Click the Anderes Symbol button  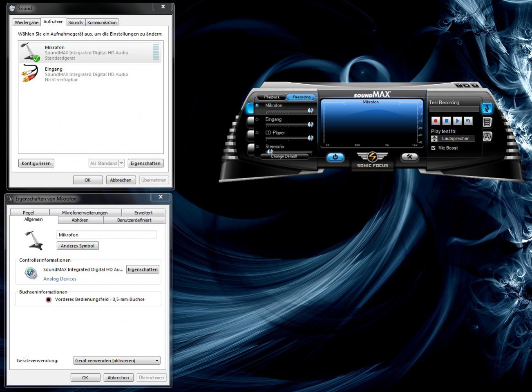(x=78, y=246)
